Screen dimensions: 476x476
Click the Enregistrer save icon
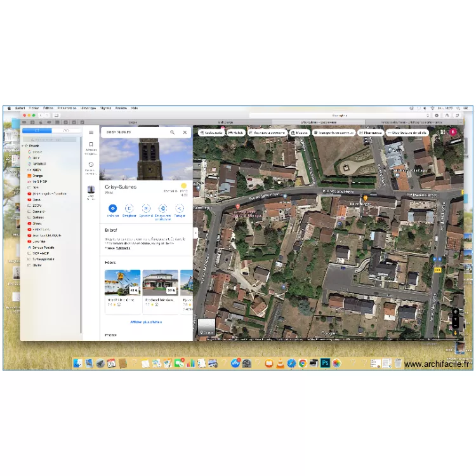tap(129, 208)
